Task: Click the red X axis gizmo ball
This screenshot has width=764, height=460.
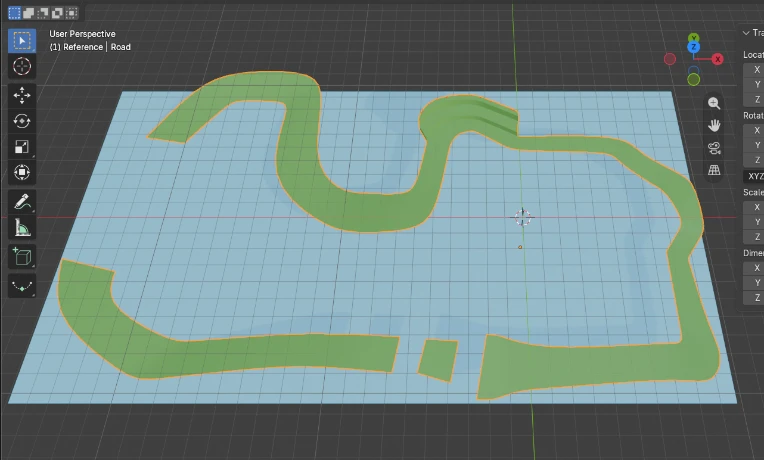Action: 717,59
